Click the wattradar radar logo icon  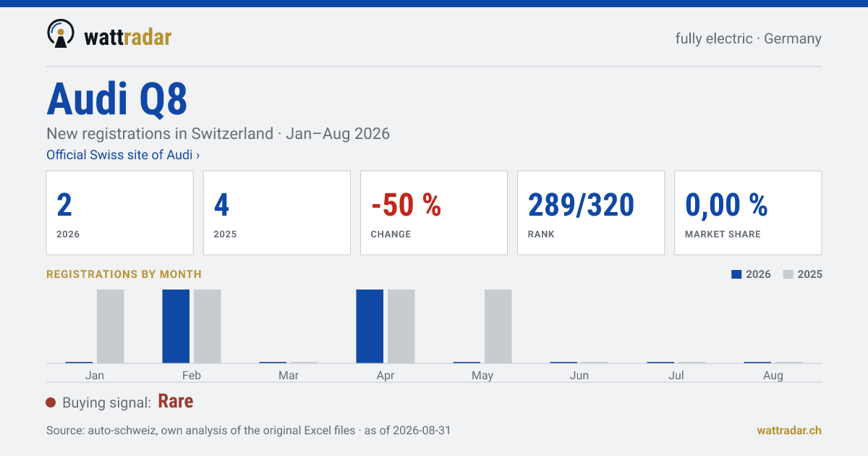pos(61,34)
